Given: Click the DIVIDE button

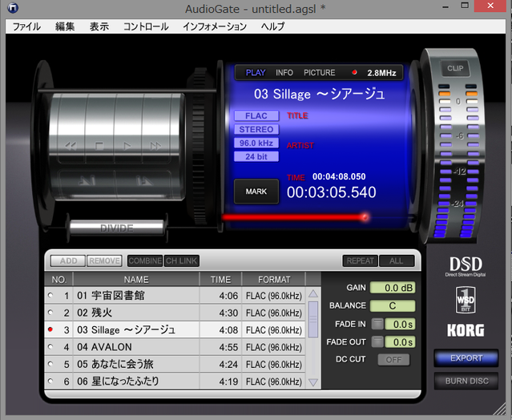Looking at the screenshot, I should coord(116,228).
